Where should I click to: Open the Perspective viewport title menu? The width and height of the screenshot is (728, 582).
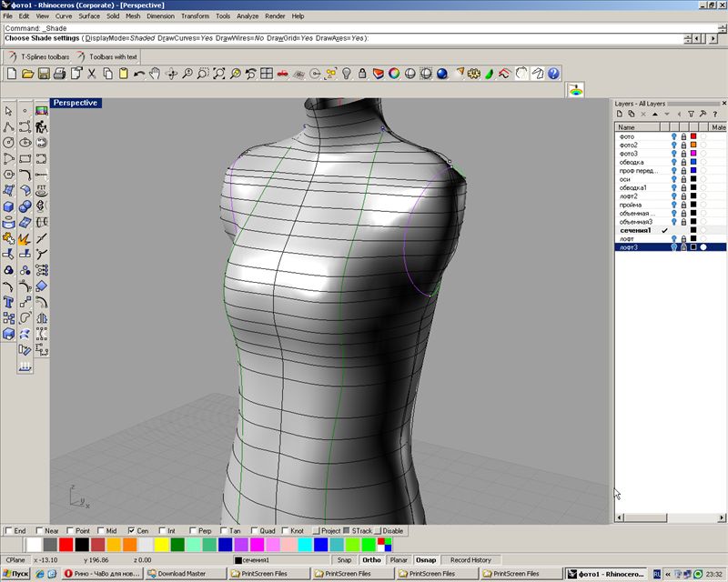click(x=76, y=103)
